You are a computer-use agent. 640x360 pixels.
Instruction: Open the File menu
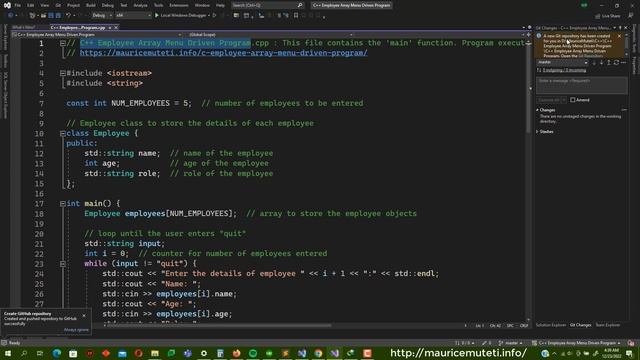point(18,5)
